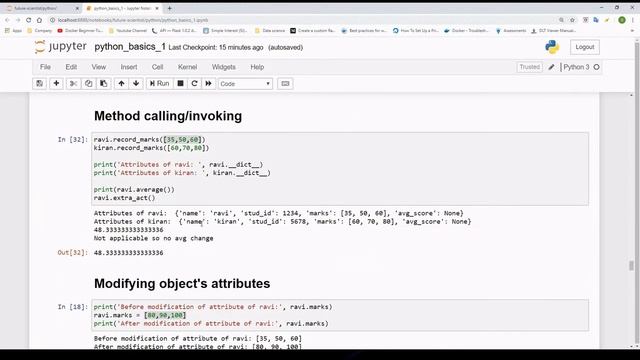Open the Widgets menu
The image size is (640, 360).
point(224,67)
